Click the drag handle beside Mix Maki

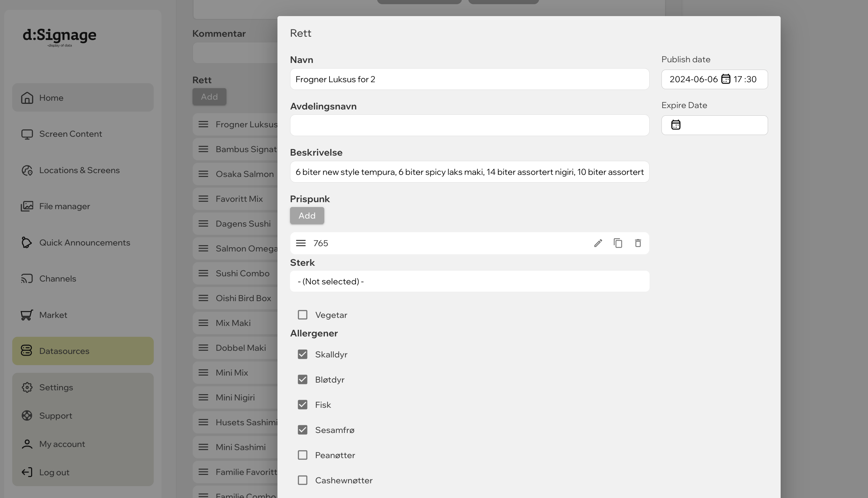(203, 323)
